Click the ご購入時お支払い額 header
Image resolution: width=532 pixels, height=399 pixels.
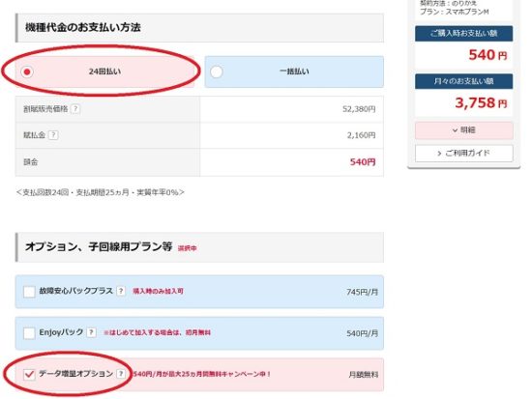[463, 34]
